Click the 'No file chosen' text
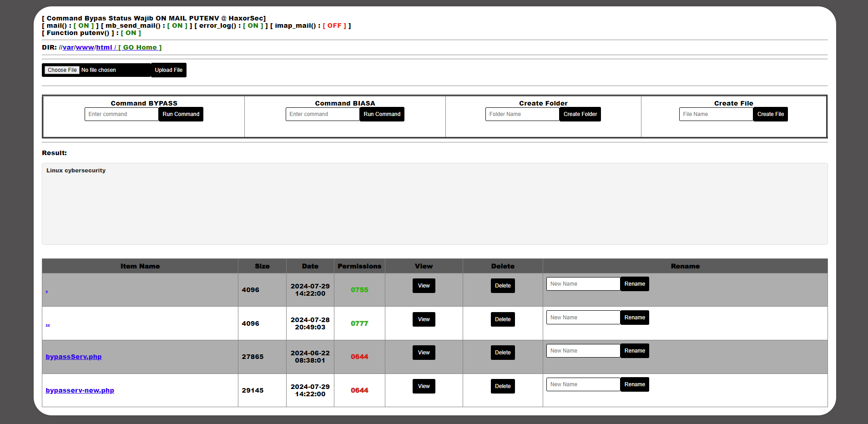 point(99,70)
